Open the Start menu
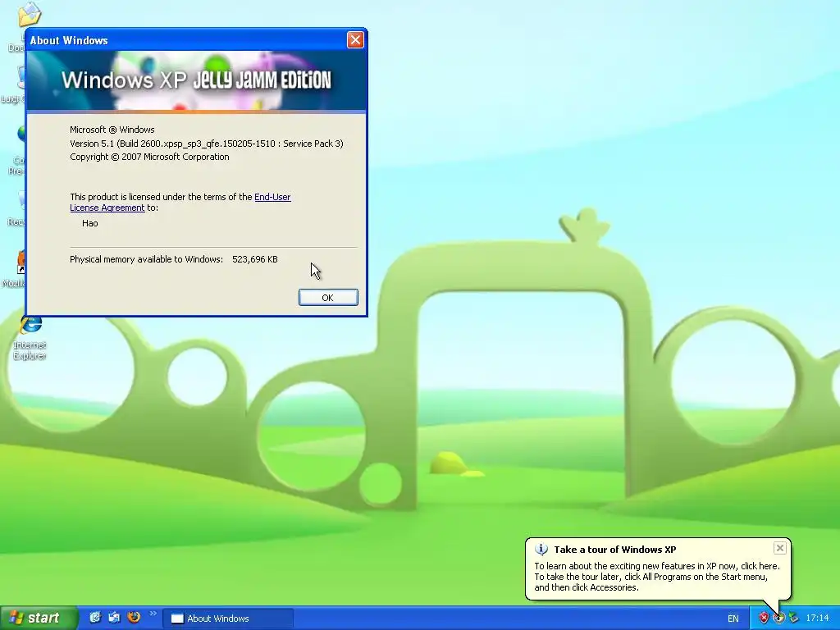 pyautogui.click(x=39, y=618)
